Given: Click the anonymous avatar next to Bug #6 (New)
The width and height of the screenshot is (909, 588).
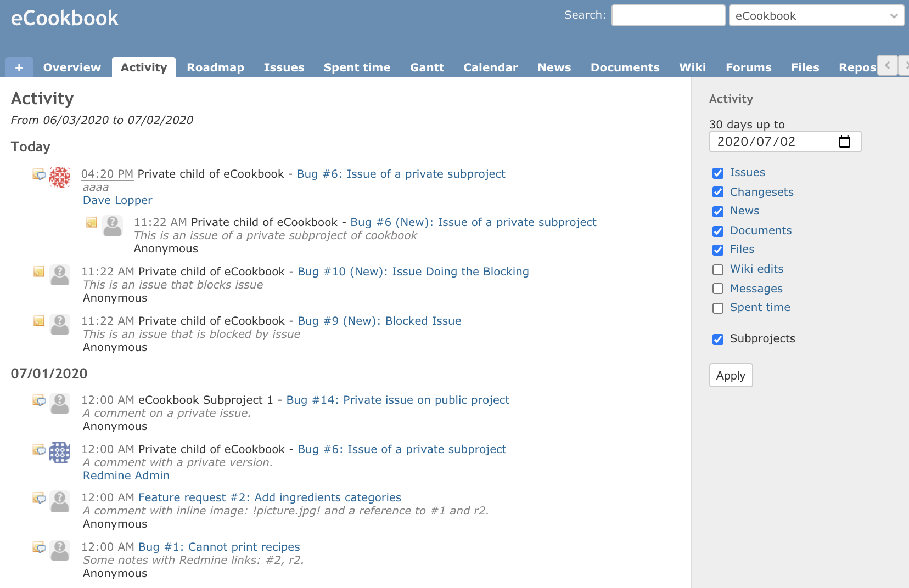Looking at the screenshot, I should tap(113, 225).
